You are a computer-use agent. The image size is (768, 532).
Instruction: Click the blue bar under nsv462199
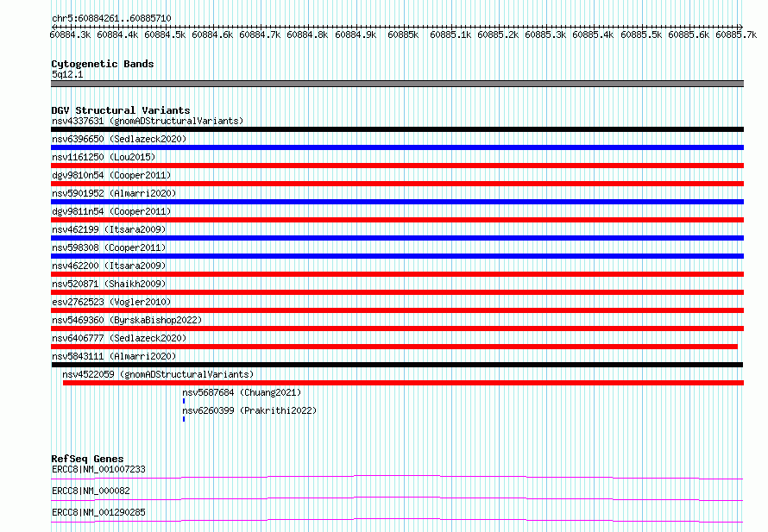click(397, 238)
